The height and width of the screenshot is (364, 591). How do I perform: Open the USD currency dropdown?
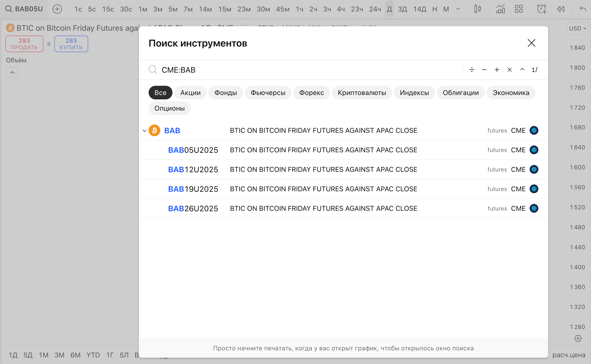tap(577, 29)
